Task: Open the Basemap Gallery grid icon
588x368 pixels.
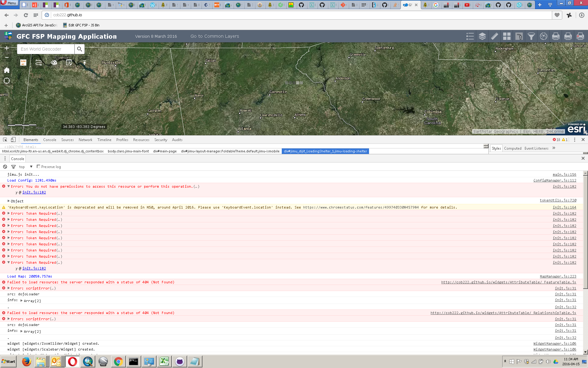Action: coord(507,36)
